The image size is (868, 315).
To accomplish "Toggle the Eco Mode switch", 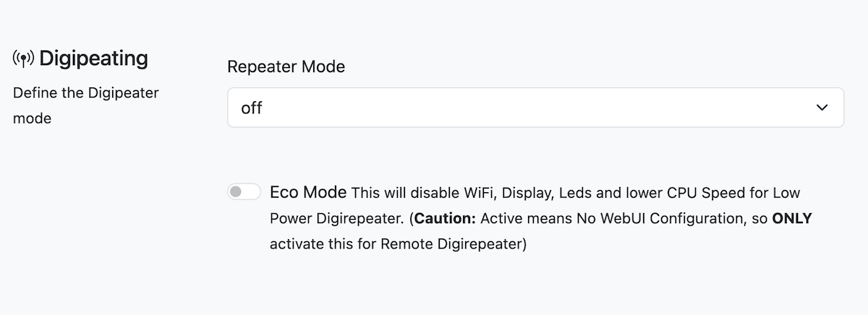I will pos(244,192).
